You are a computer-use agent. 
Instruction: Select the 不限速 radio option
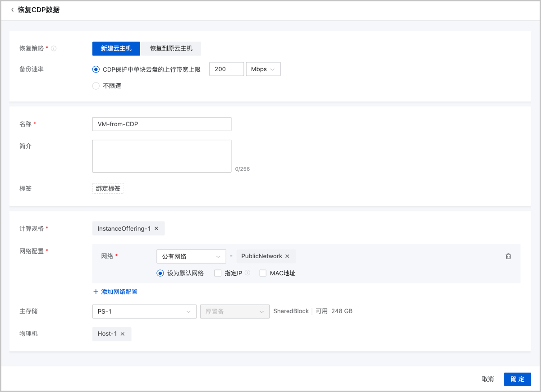(96, 86)
